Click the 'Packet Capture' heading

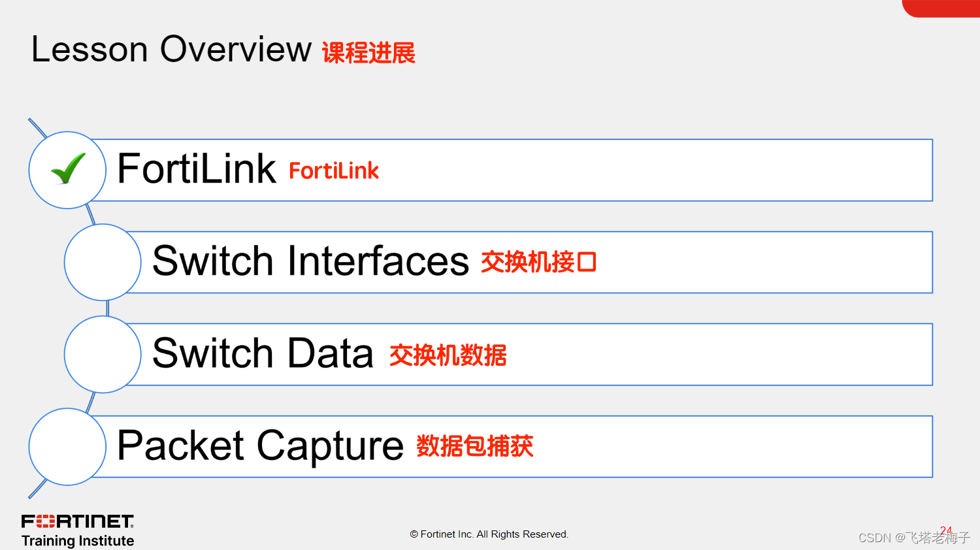point(260,446)
